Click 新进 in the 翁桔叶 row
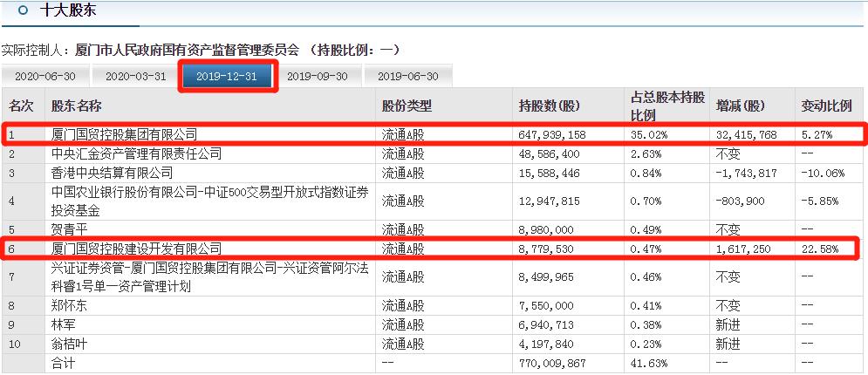This screenshot has width=868, height=375. (728, 344)
